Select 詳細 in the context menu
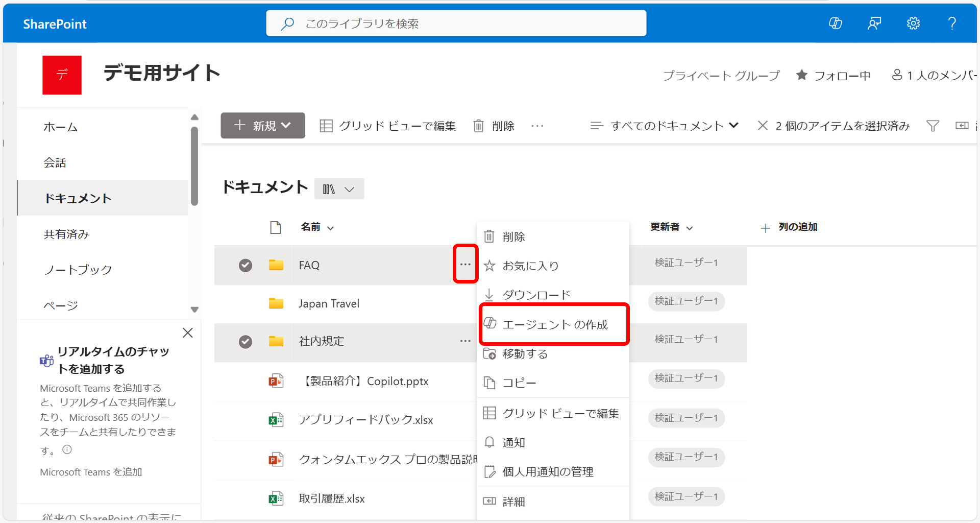This screenshot has height=523, width=980. tap(553, 502)
